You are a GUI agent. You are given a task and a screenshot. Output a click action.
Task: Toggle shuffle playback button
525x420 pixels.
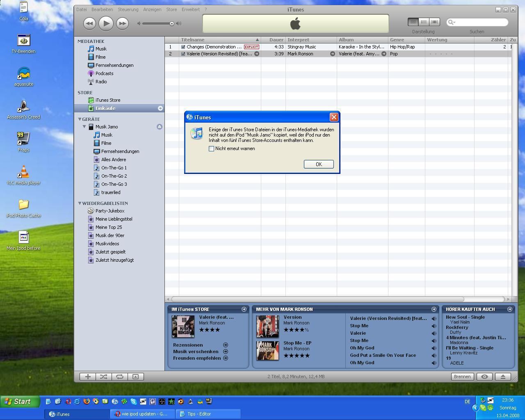coord(104,377)
